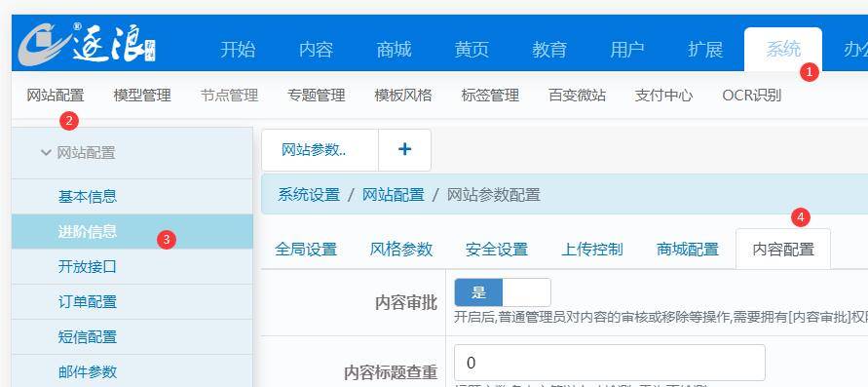The image size is (868, 387).
Task: Go to 网站配置 in submenu bar
Action: point(56,96)
